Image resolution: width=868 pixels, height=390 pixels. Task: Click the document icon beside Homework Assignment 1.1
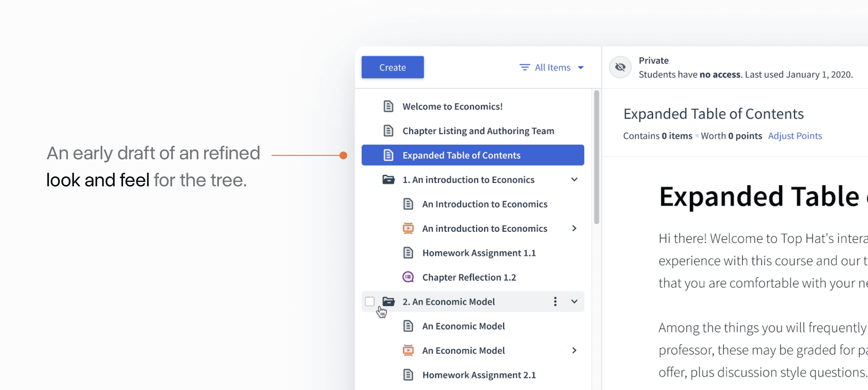[x=408, y=252]
